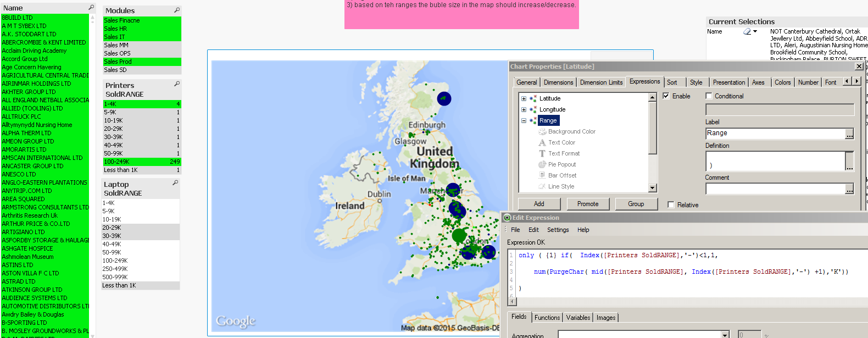Screen dimensions: 868x338
Task: Select the Longitude expression in the tree
Action: (552, 109)
